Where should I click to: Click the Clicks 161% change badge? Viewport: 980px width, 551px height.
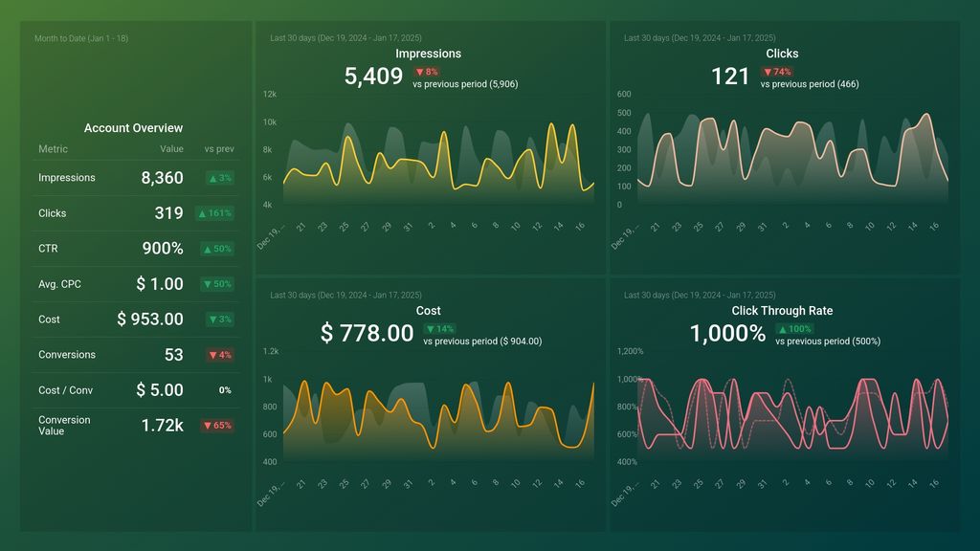(215, 213)
